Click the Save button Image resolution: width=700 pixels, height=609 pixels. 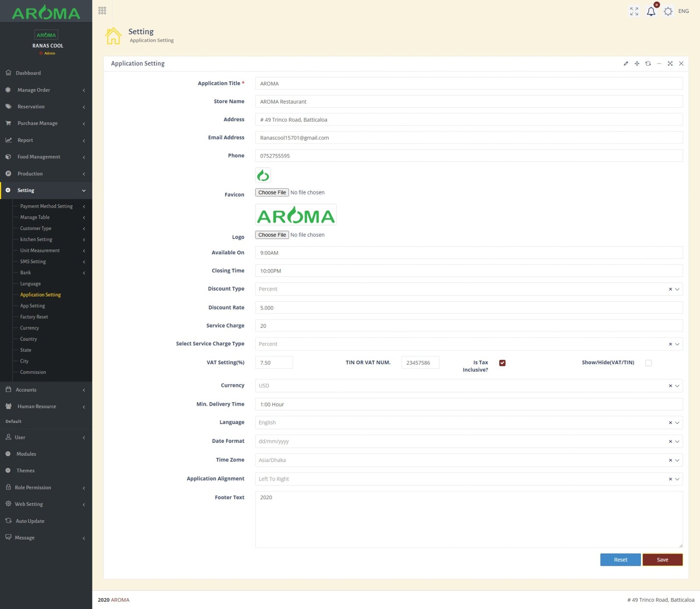662,560
